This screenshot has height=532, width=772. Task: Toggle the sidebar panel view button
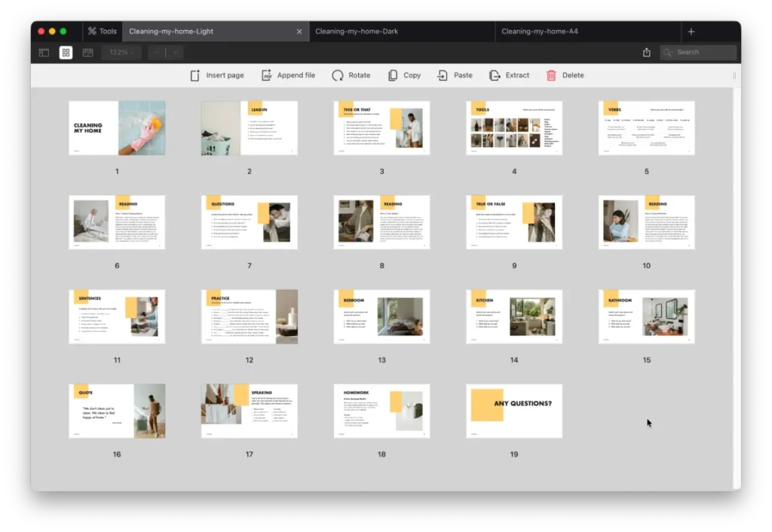coord(44,53)
